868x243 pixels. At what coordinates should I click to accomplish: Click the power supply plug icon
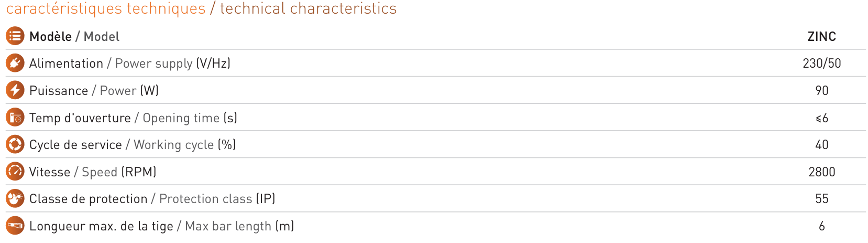tap(15, 63)
